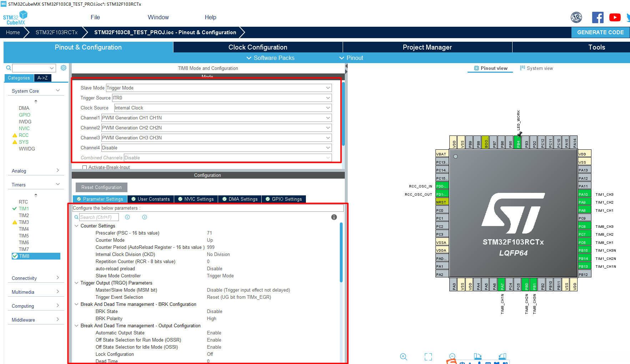Open the Trigger Source dropdown

(x=222, y=98)
